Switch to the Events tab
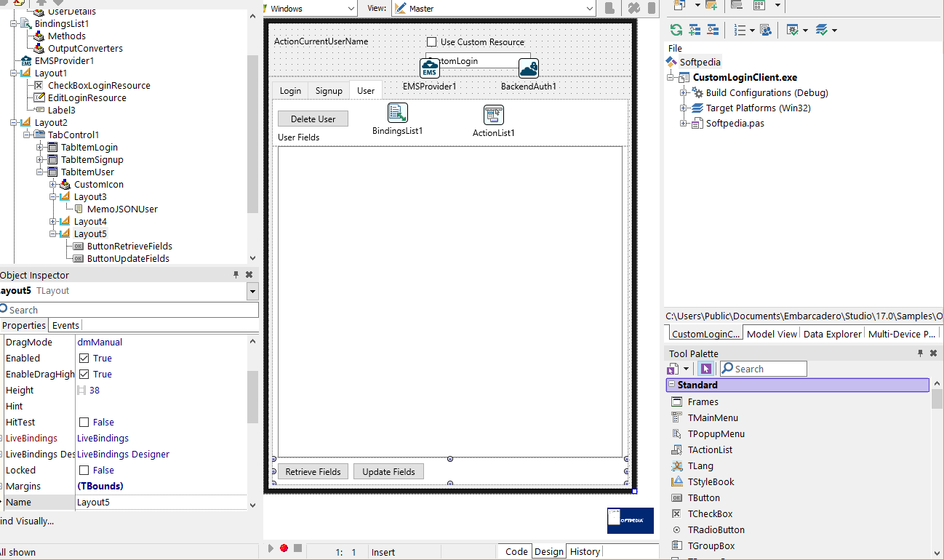This screenshot has width=944, height=560. (x=66, y=325)
